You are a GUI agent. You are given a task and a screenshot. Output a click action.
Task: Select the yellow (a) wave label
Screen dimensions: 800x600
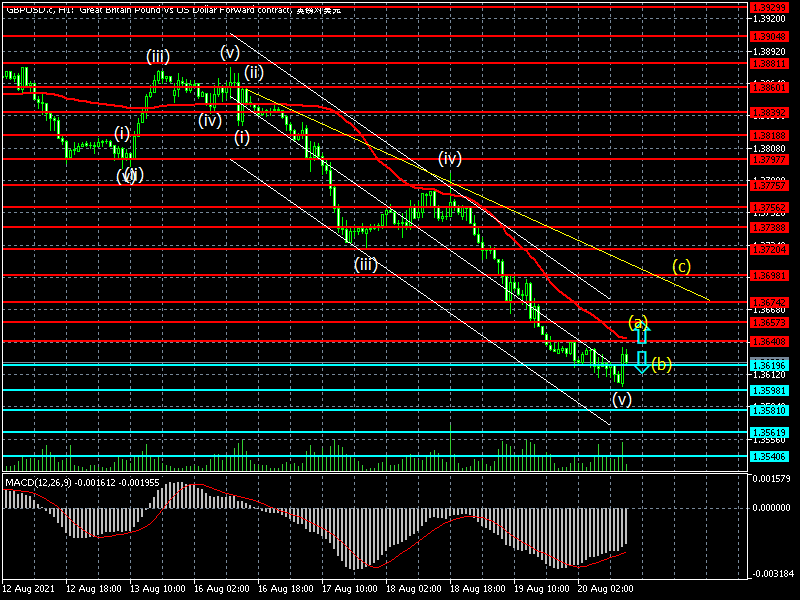(638, 322)
